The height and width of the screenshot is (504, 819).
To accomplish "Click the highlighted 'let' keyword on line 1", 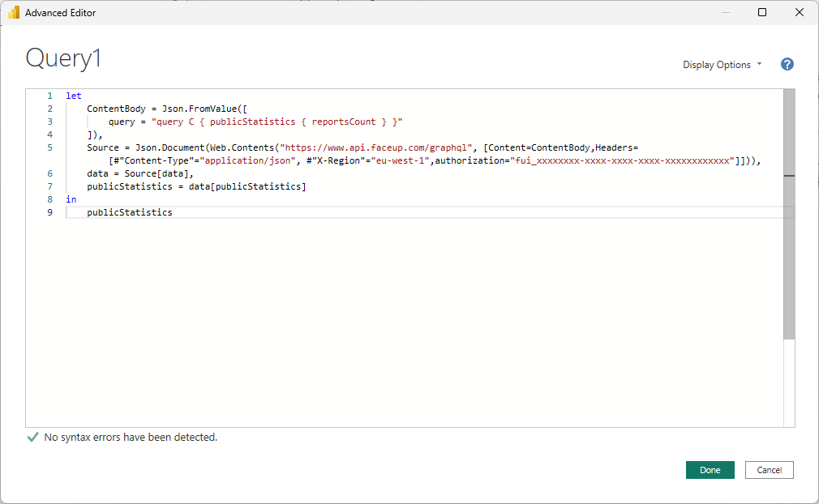I will (x=73, y=95).
